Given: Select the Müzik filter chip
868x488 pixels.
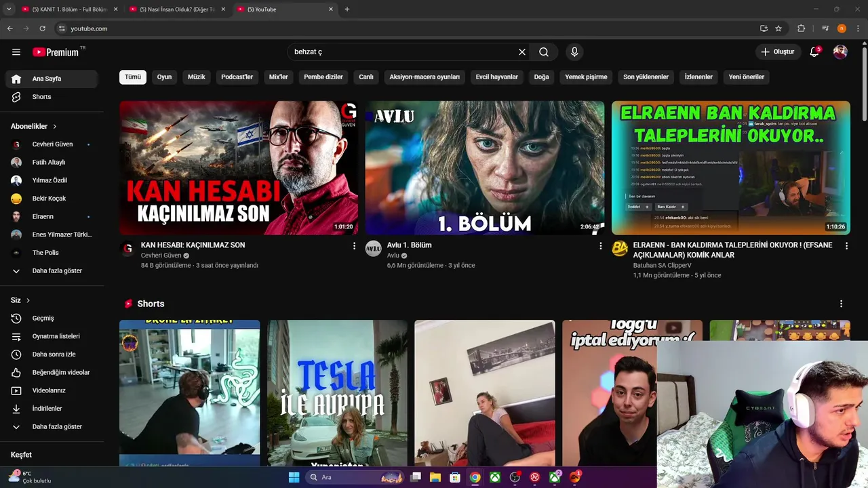Looking at the screenshot, I should tap(196, 77).
